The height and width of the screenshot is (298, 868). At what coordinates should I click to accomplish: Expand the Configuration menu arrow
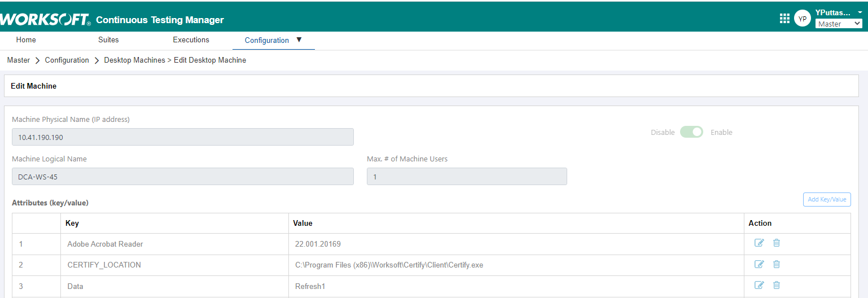pos(299,40)
